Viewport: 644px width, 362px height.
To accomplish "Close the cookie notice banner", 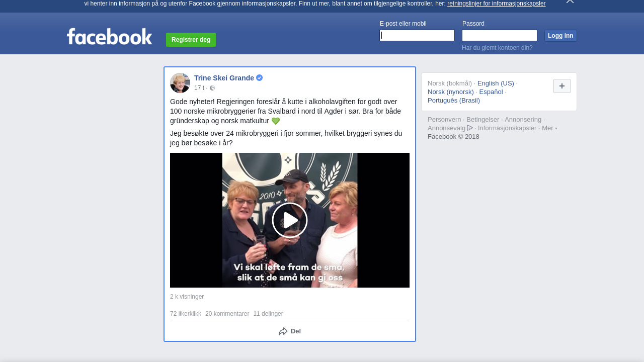I will tap(570, 2).
